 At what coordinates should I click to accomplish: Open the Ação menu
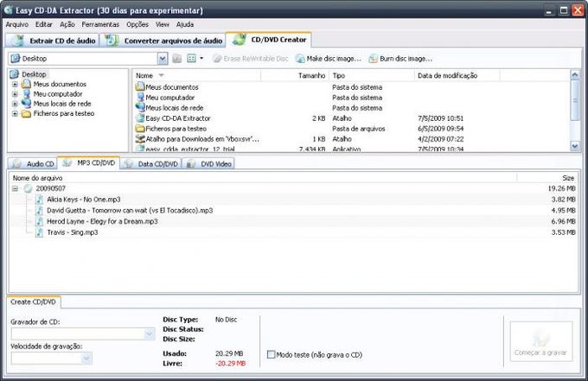[67, 24]
